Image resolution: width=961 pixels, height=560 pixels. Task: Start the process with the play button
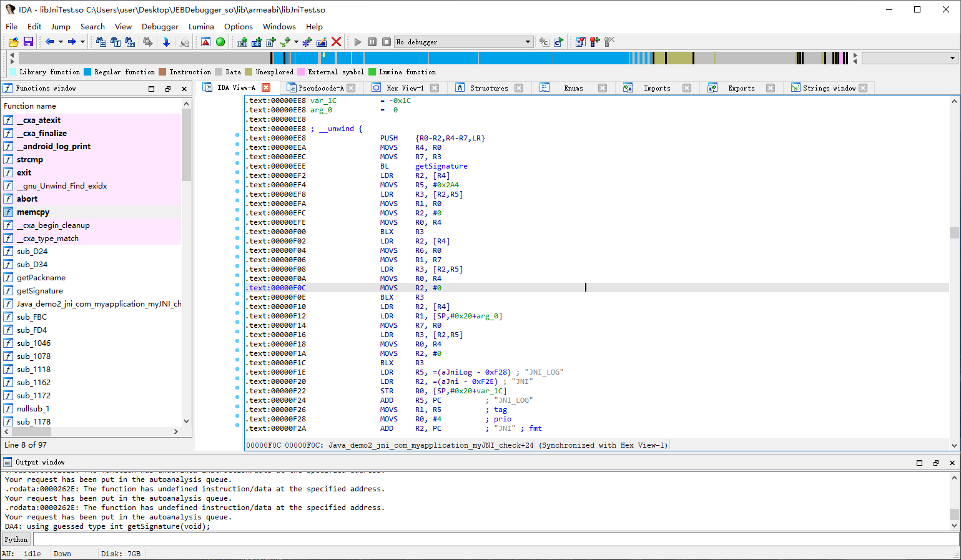coord(358,42)
